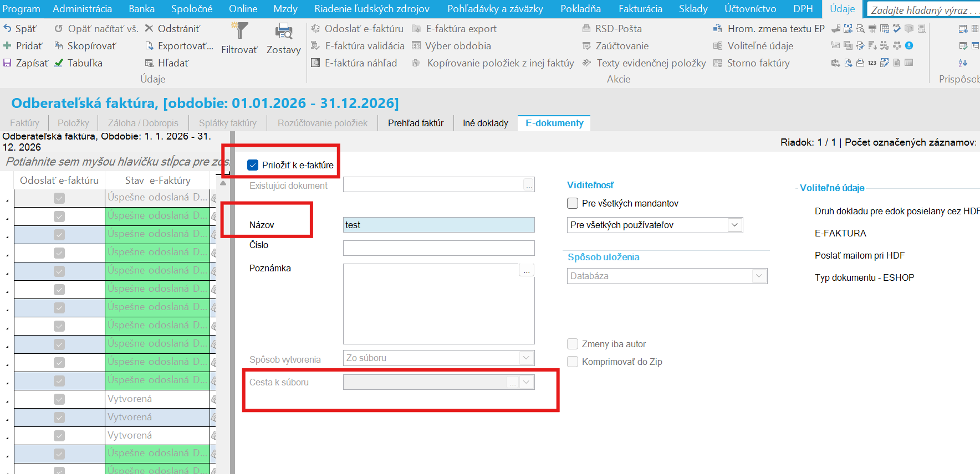Expand the Cesta k súboru dropdown arrow
Screen dimensions: 980x474
click(x=527, y=382)
